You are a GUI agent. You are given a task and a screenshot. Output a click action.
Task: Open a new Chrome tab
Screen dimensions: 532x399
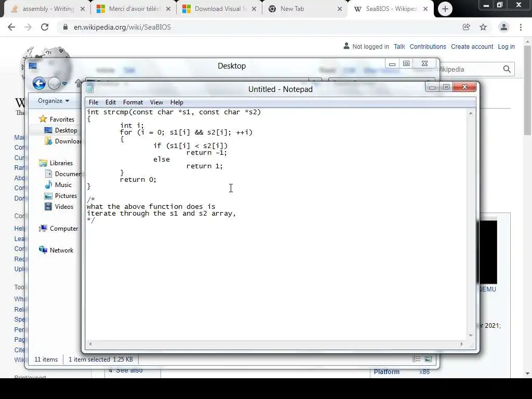[x=445, y=9]
